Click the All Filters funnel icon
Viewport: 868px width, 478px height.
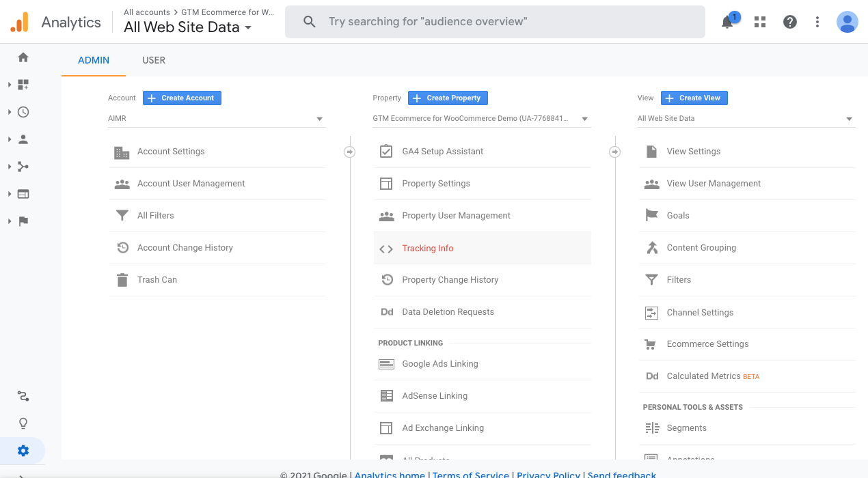(x=122, y=216)
